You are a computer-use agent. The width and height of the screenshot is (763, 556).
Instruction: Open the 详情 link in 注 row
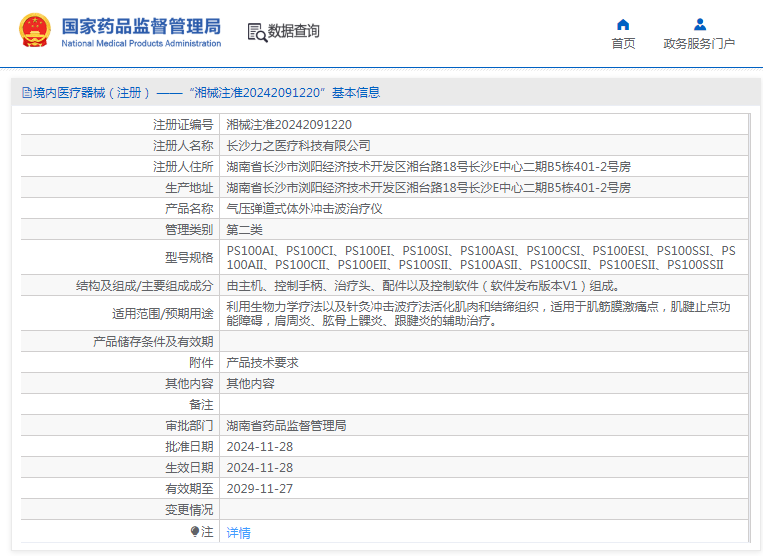238,533
